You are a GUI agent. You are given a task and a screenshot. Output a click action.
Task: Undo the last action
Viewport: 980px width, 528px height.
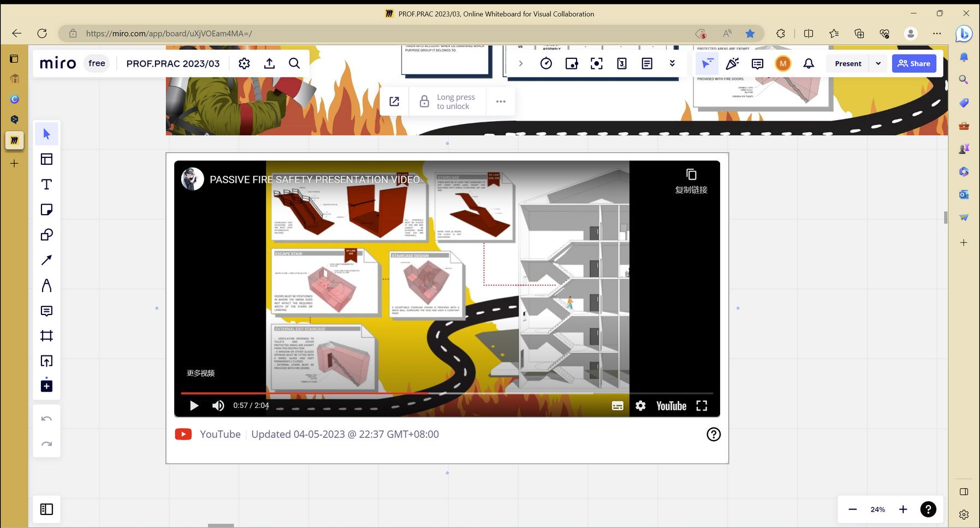[46, 419]
